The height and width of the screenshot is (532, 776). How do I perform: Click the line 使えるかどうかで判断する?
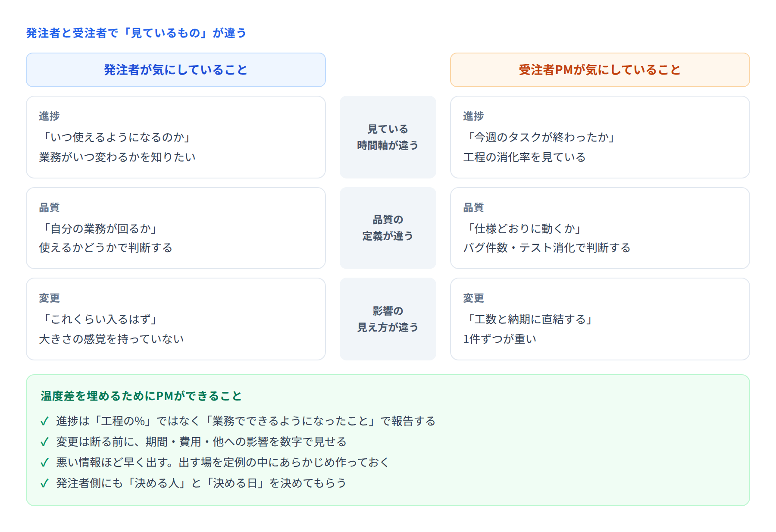pyautogui.click(x=106, y=247)
